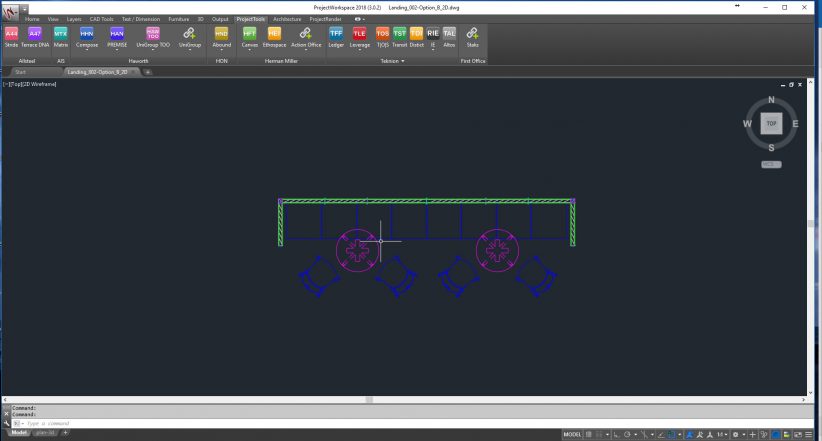This screenshot has height=441, width=822.
Task: Add a new drawing tab with plus button
Action: point(148,72)
